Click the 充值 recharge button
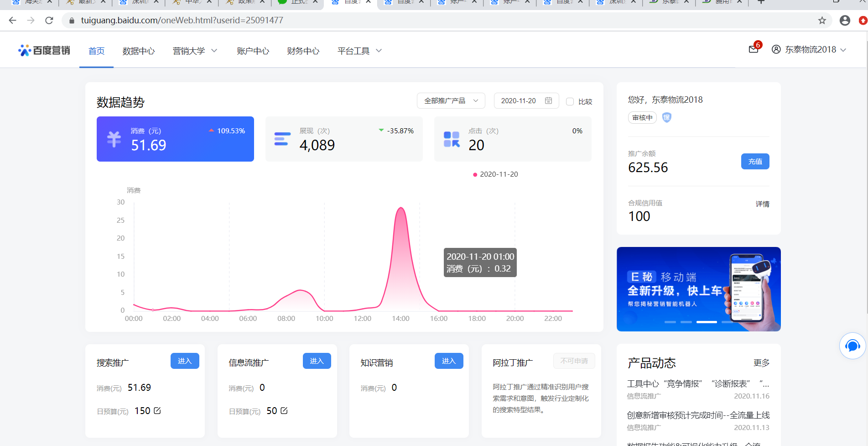868x446 pixels. pyautogui.click(x=755, y=161)
